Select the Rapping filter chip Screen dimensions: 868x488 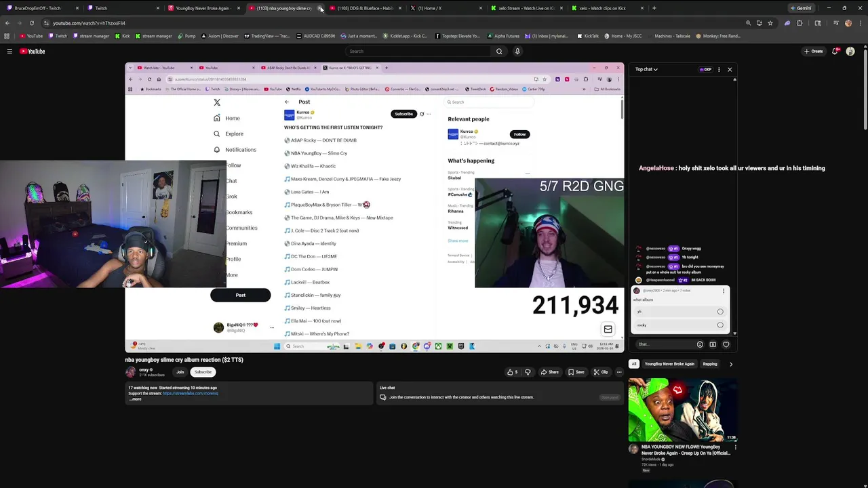point(710,364)
